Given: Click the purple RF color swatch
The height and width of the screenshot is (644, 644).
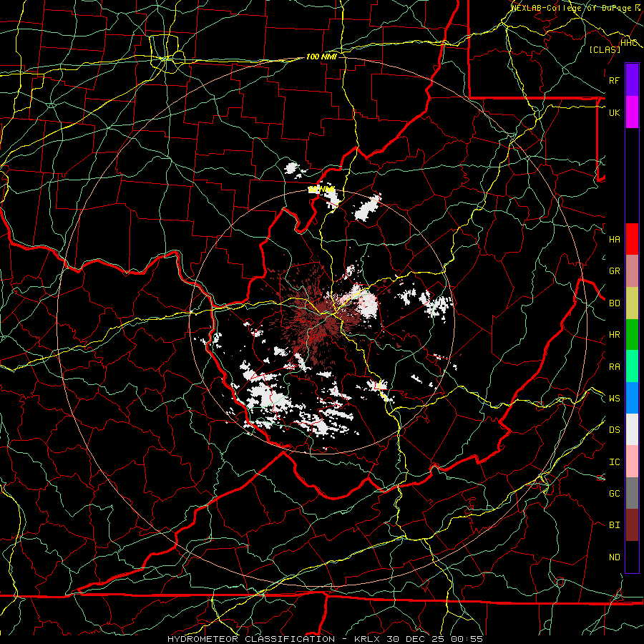Looking at the screenshot, I should (632, 80).
